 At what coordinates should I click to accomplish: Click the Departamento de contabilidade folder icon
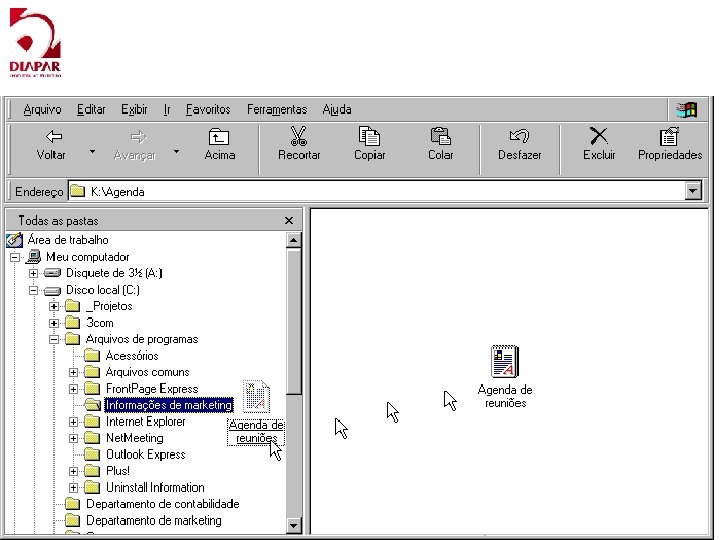tap(73, 504)
